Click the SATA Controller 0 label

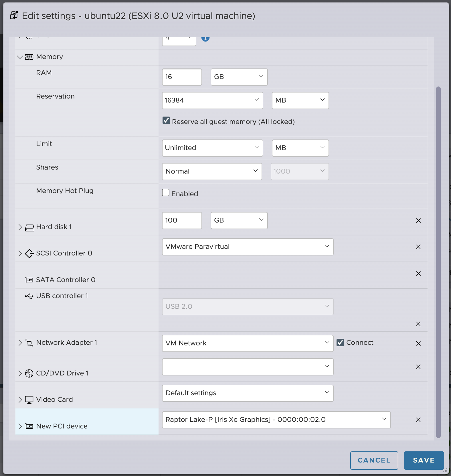[x=66, y=280]
